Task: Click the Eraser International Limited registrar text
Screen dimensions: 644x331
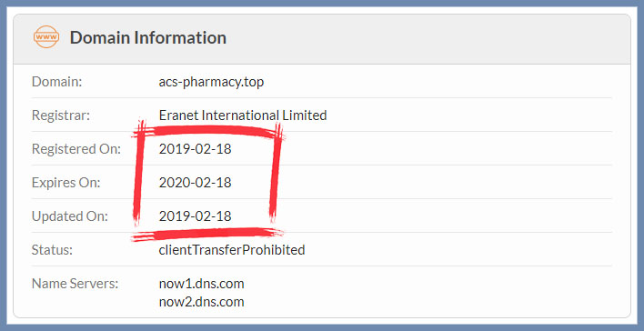Action: click(x=243, y=115)
